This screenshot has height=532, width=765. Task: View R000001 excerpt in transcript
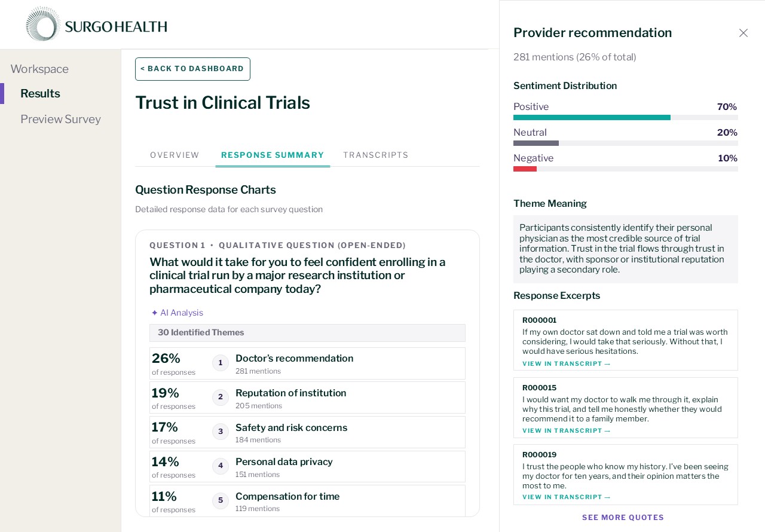point(567,363)
